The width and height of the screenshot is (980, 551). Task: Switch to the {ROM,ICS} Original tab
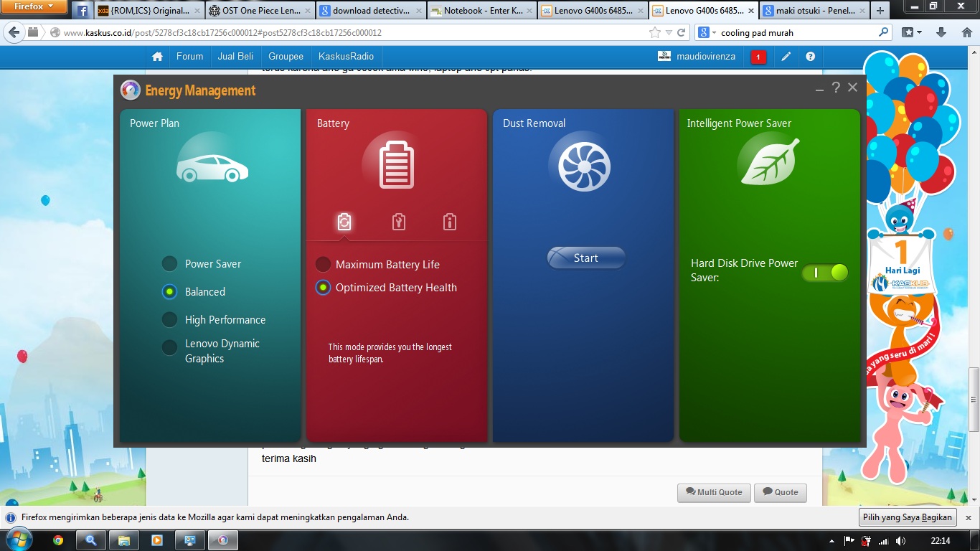[149, 11]
